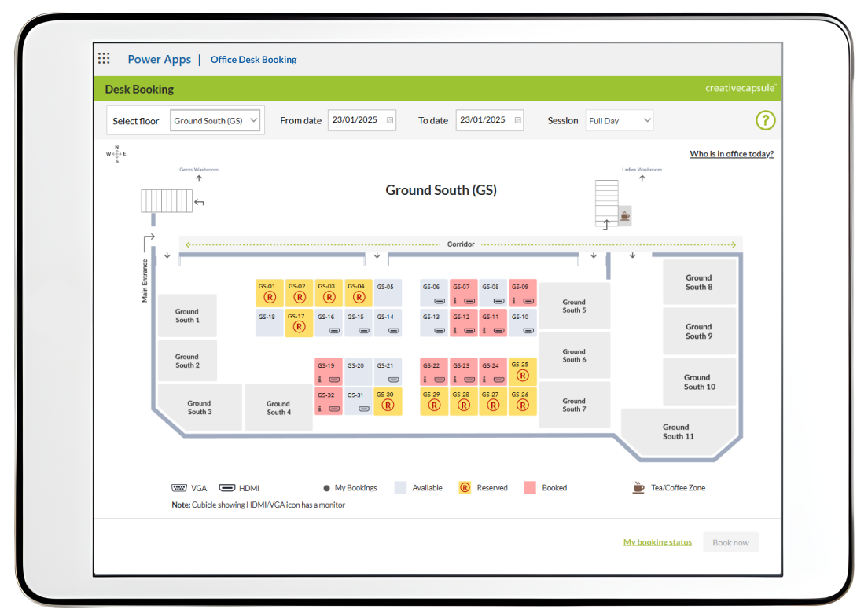Click the Reserved (R) icon in the legend
868x613 pixels.
[x=465, y=487]
